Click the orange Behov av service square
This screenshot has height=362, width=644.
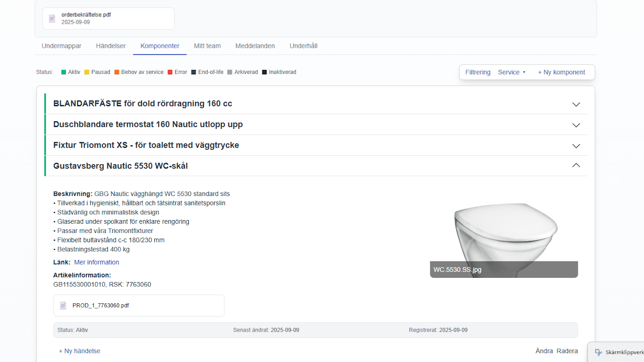tap(116, 72)
